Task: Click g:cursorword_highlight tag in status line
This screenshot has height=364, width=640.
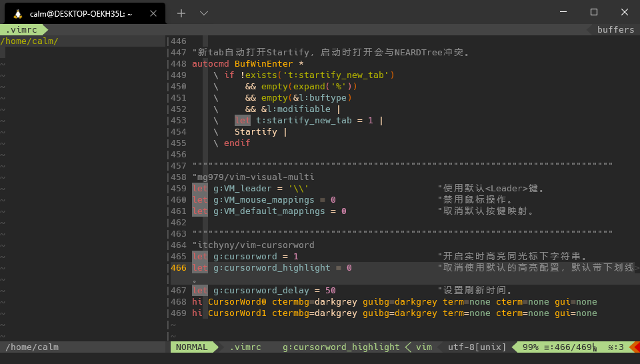Action: click(341, 347)
